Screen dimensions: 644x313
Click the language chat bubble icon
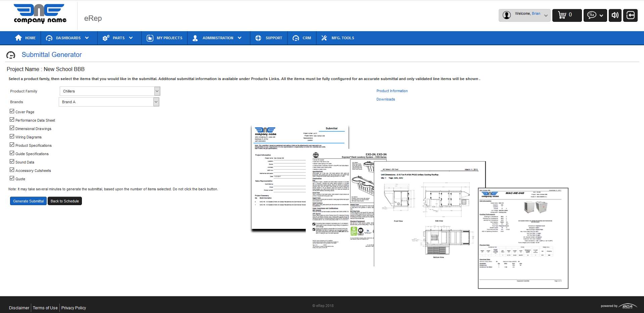pos(592,15)
